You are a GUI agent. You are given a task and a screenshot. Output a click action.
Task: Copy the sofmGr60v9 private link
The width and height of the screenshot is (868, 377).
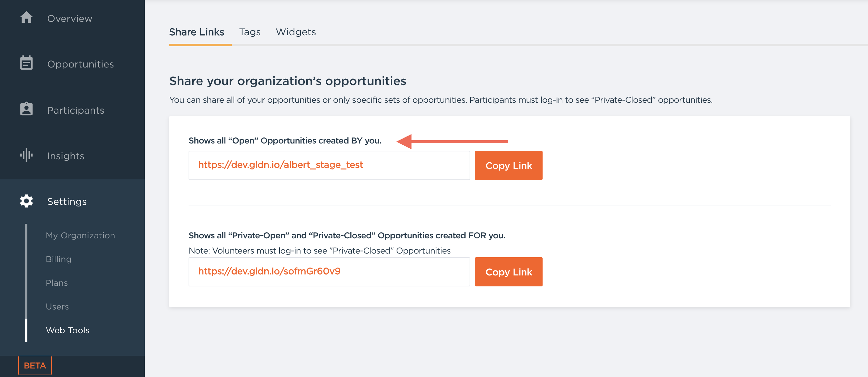click(508, 272)
